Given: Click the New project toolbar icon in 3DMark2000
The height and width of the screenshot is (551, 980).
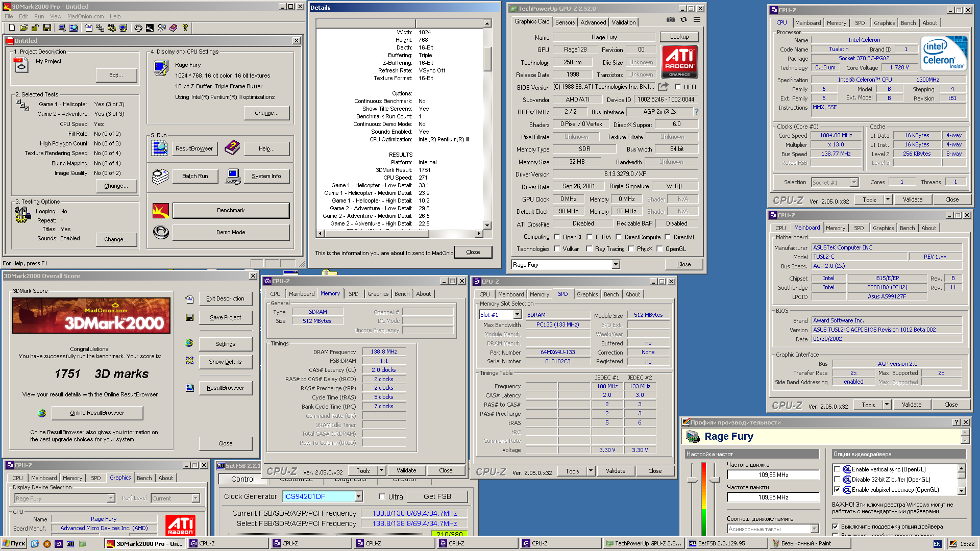Looking at the screenshot, I should (x=12, y=28).
